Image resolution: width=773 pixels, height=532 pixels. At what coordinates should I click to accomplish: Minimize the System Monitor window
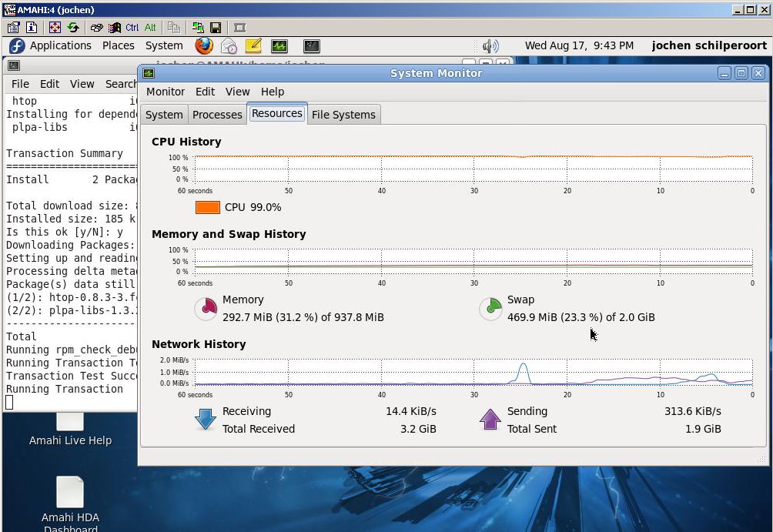(724, 73)
